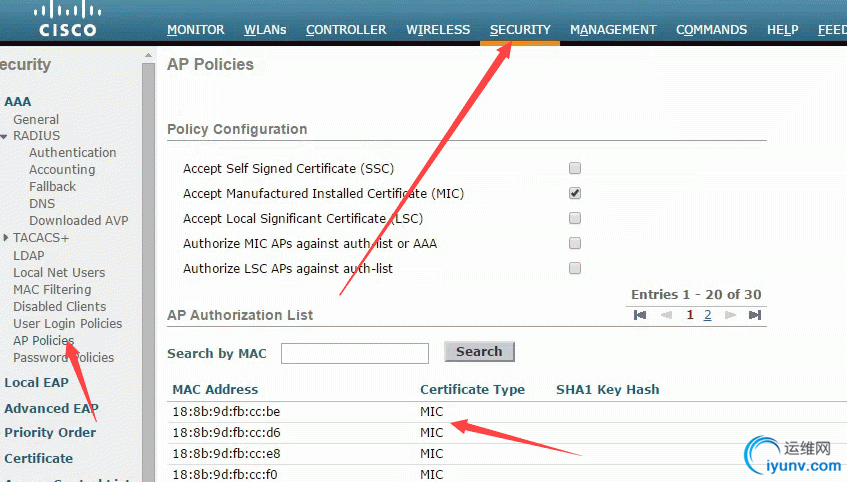Go to page 2 of entries
Screen dimensions: 847x482
[x=708, y=315]
